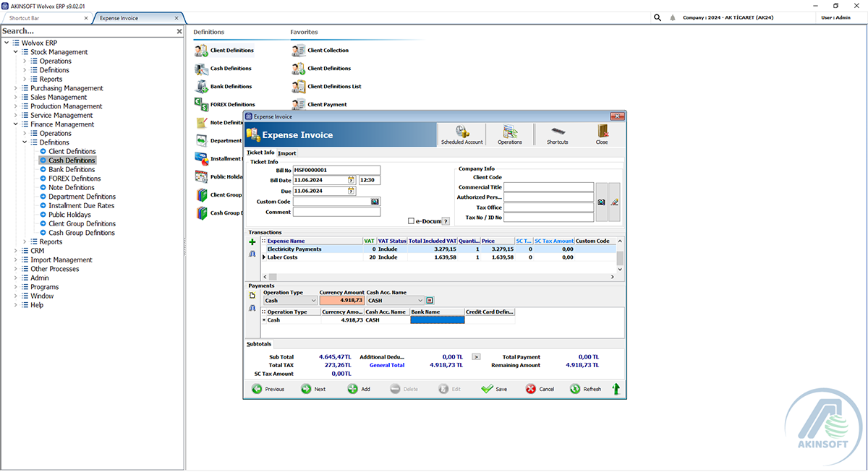868x472 pixels.
Task: Select the Ticket Info tab
Action: (260, 153)
